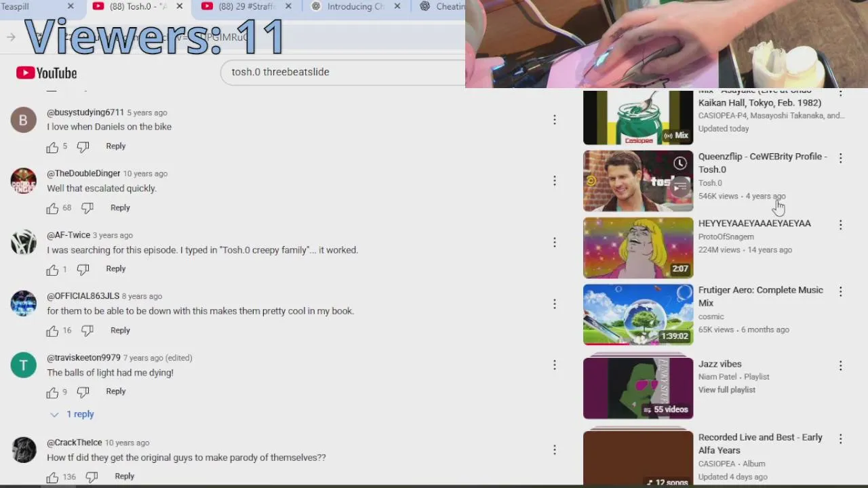The height and width of the screenshot is (488, 868).
Task: Open Frutiger Aero: Complete Music Mix title
Action: pos(761,296)
